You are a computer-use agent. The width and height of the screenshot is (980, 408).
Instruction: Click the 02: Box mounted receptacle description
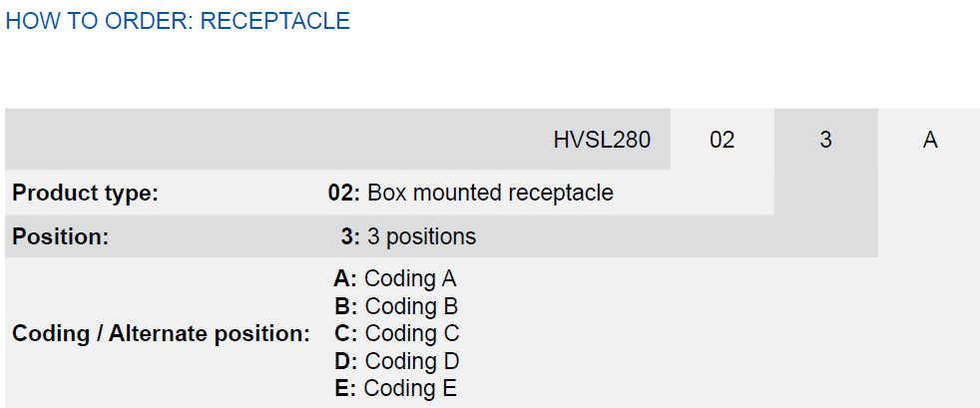tap(471, 194)
